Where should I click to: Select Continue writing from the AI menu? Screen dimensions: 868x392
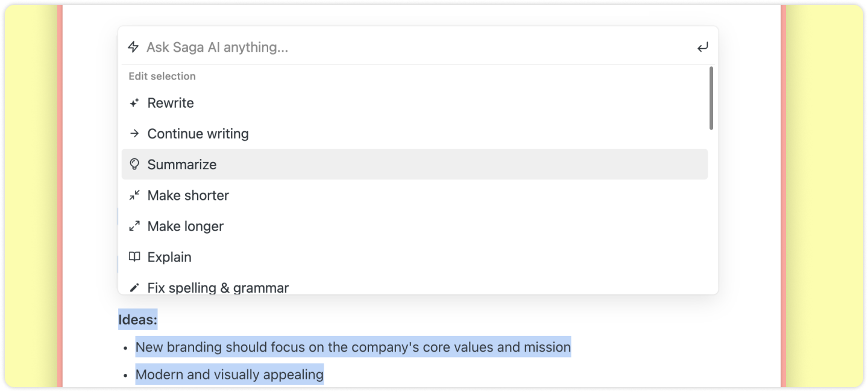tap(198, 134)
